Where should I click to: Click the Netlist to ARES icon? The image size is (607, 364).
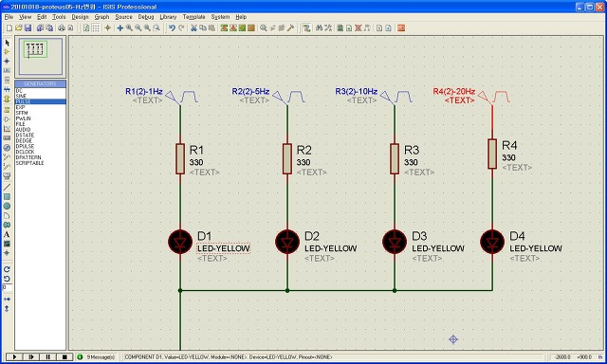(401, 27)
